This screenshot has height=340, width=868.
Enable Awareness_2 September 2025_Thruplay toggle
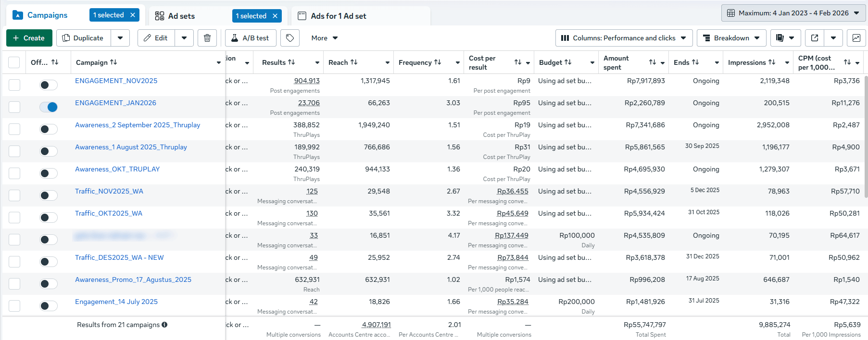tap(49, 129)
